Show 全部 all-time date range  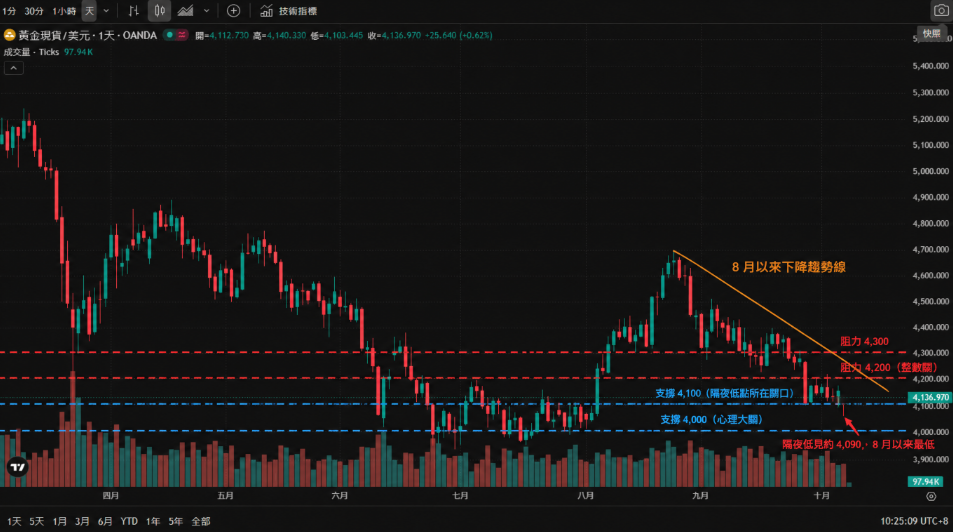point(201,521)
